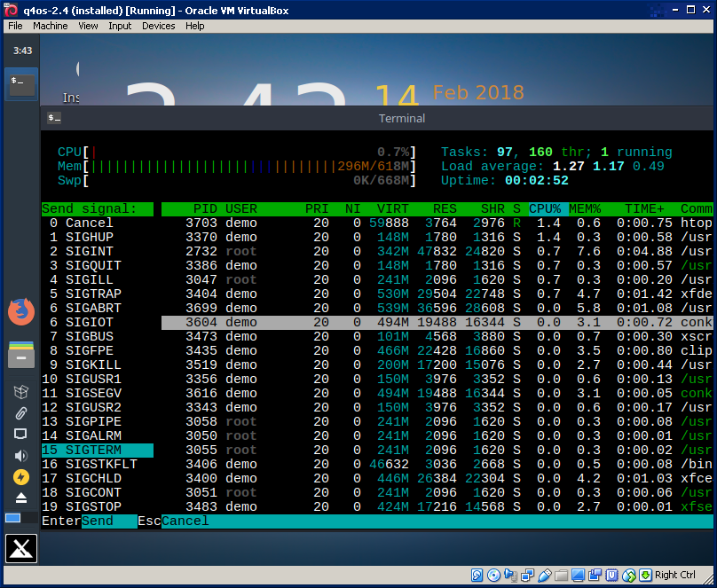Screen dimensions: 717x588
Task: Click VirtualBox shared folders status icon
Action: tap(562, 576)
